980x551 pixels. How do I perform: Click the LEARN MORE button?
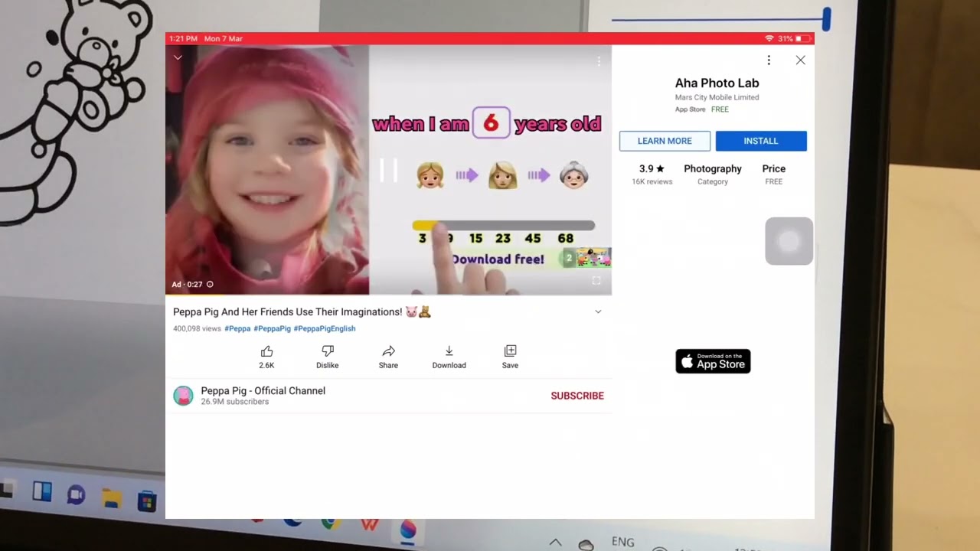click(665, 141)
